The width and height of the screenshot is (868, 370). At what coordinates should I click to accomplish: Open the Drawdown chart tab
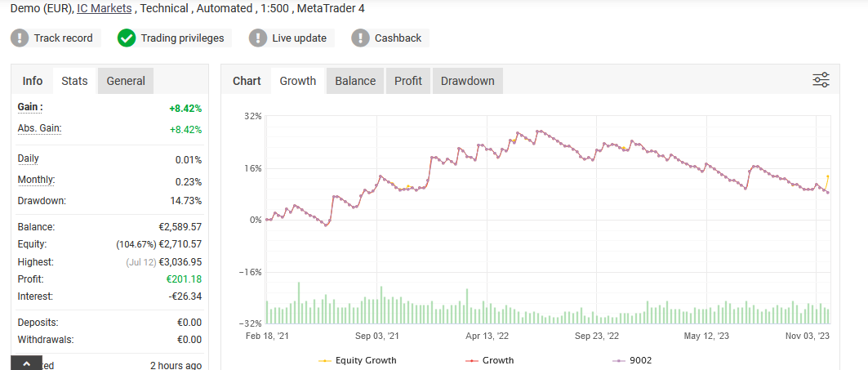coord(468,81)
